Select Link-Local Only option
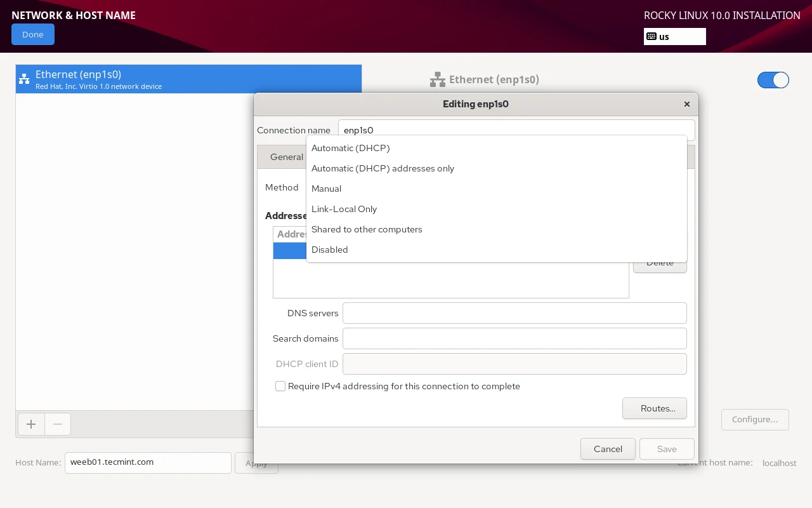The width and height of the screenshot is (812, 508). (x=496, y=209)
